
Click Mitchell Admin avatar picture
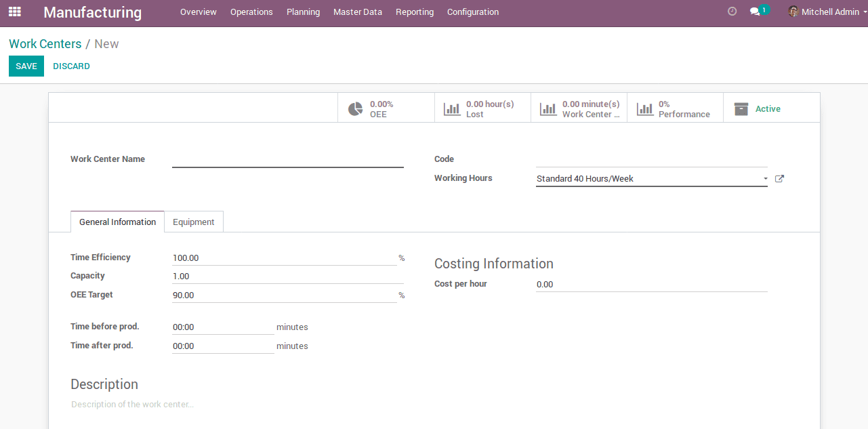(x=793, y=12)
